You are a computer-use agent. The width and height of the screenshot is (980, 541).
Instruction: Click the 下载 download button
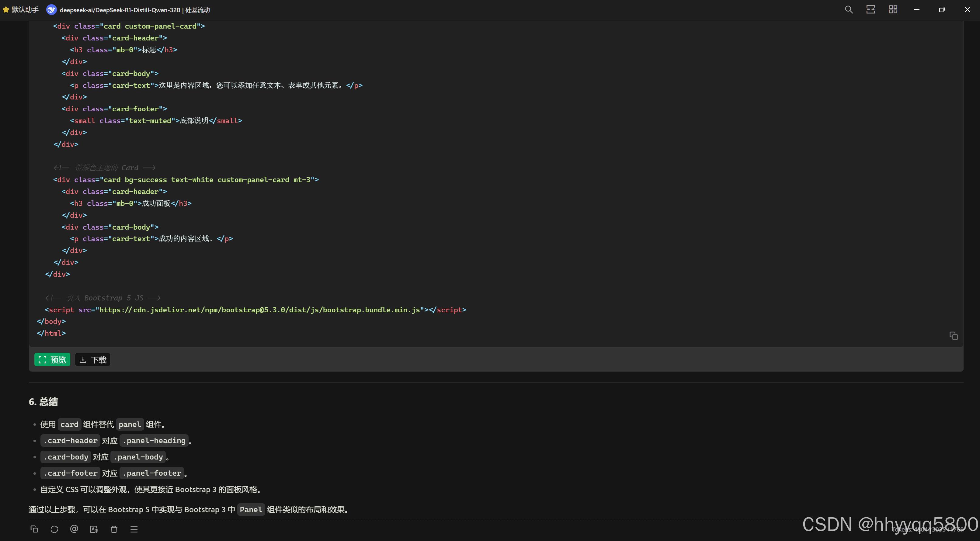click(93, 359)
